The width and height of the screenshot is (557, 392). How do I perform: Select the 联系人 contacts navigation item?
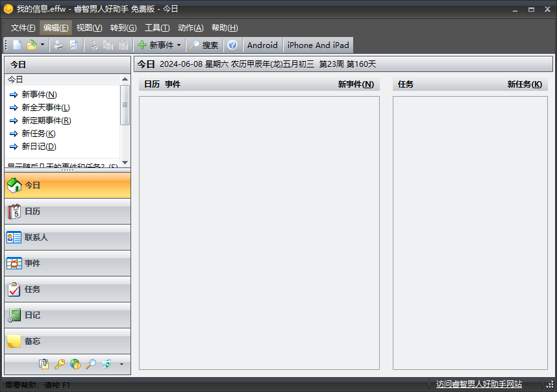coord(68,238)
